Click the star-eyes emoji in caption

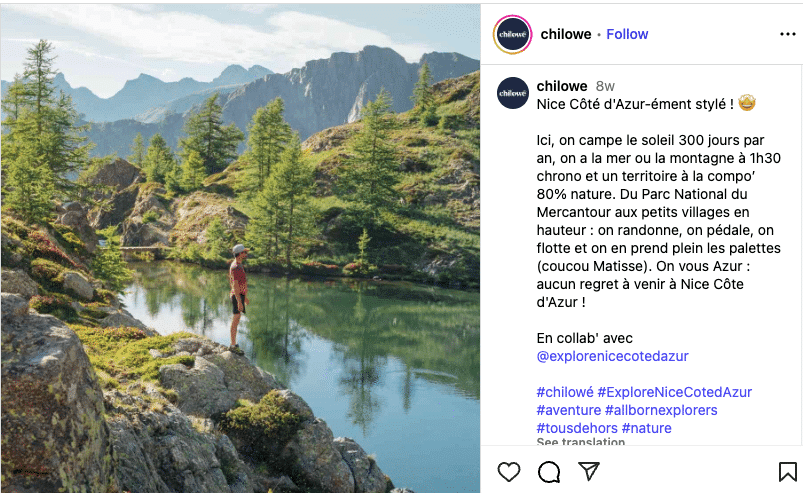point(746,104)
